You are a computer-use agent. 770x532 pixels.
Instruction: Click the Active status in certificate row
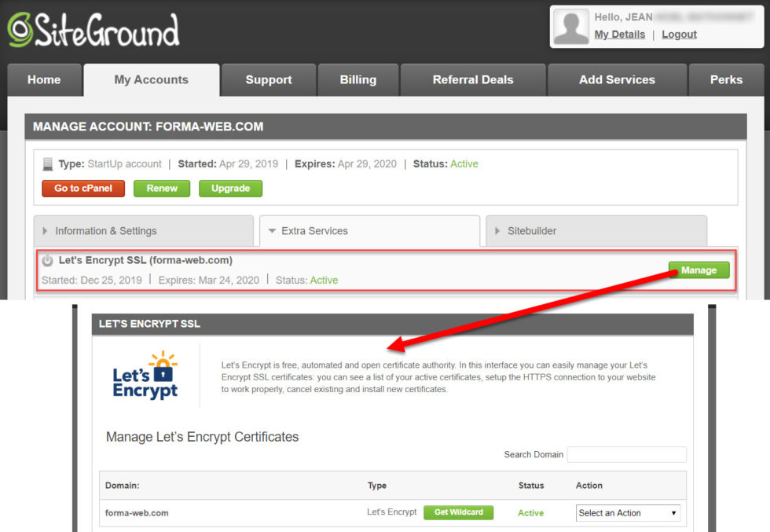click(531, 513)
